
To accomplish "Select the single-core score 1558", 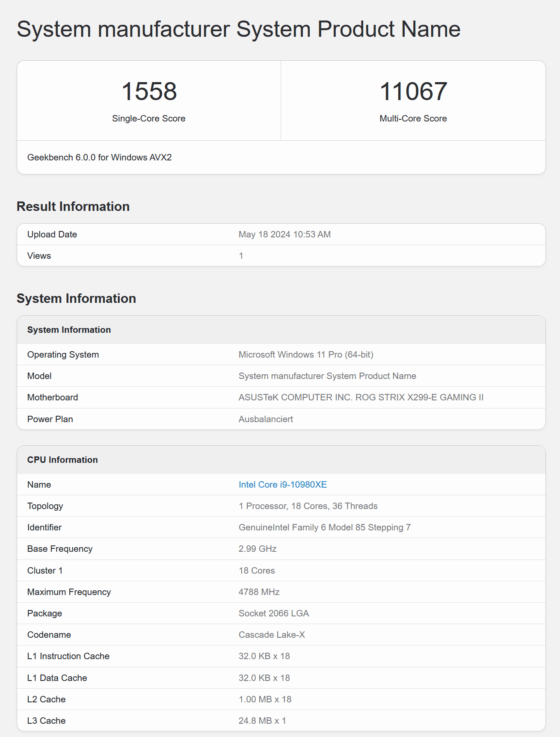I will [x=149, y=91].
